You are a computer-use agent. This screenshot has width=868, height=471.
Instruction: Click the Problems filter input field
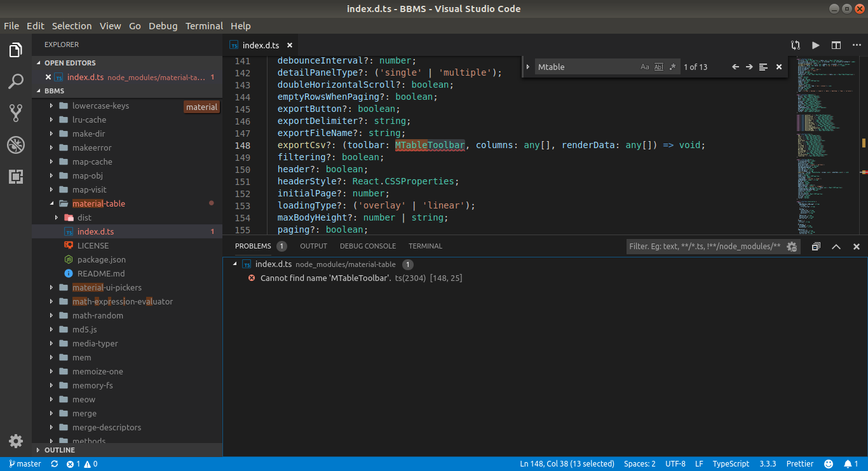(x=705, y=247)
